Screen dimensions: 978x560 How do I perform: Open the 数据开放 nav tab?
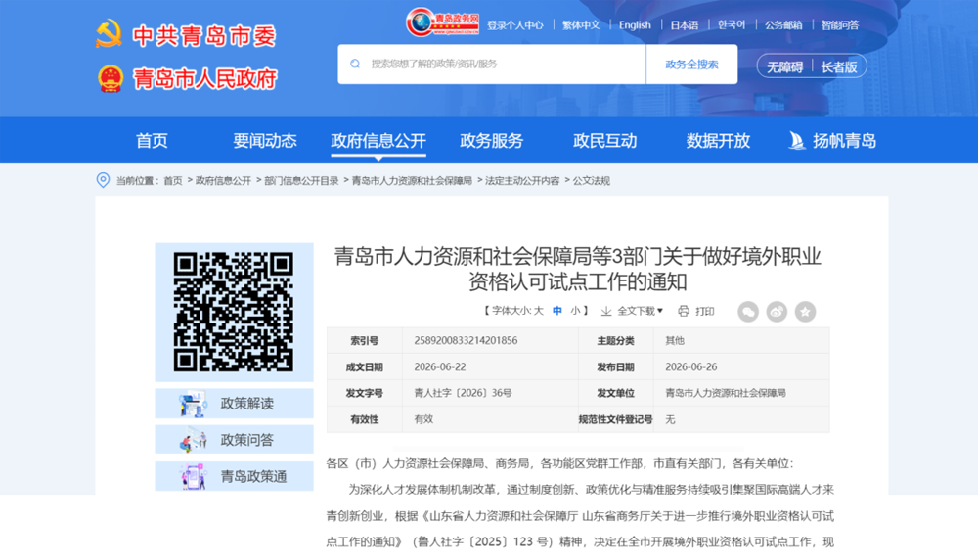pyautogui.click(x=718, y=141)
